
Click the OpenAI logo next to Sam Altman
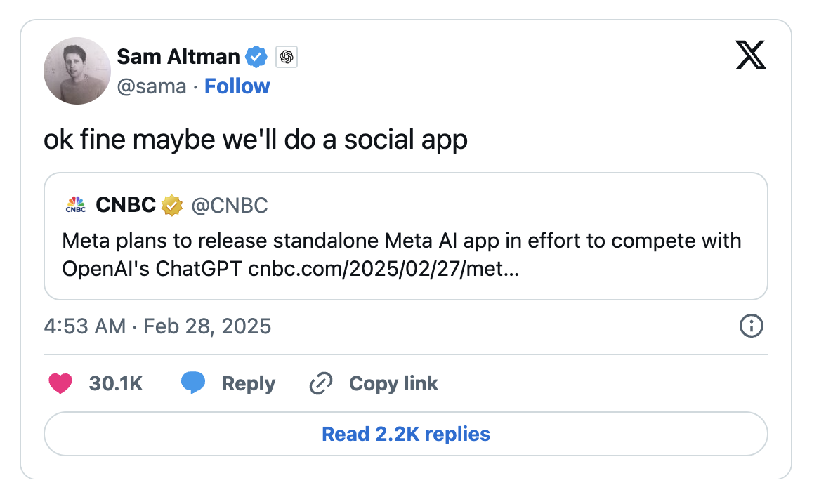coord(285,56)
